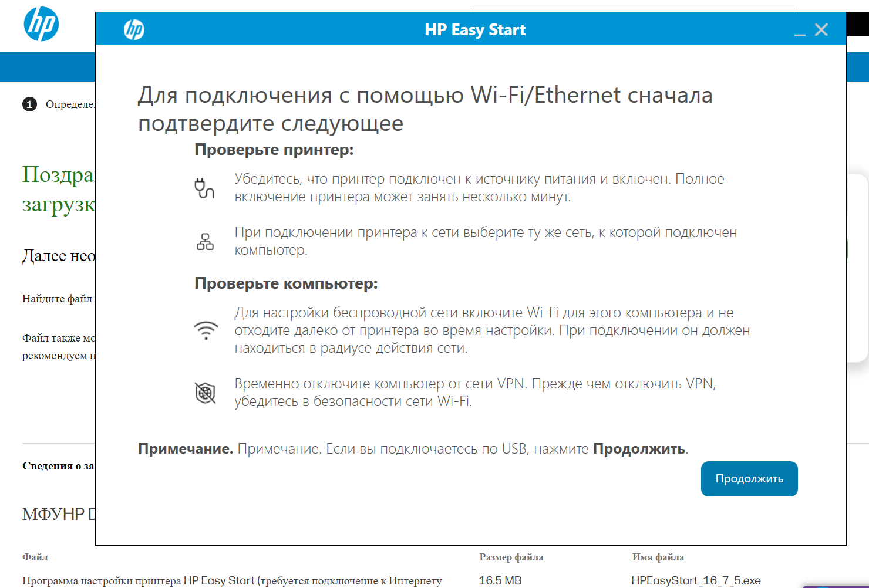Click step 1 circle on webpage

(x=29, y=104)
